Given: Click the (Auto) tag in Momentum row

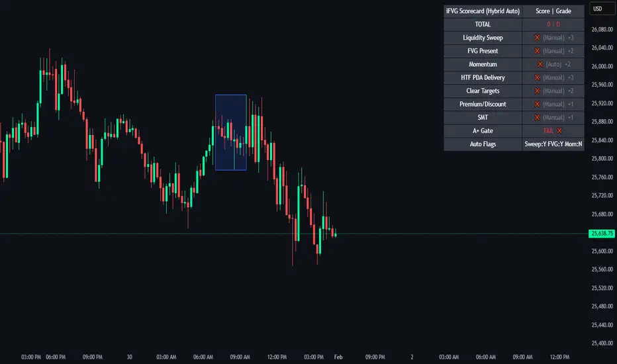Looking at the screenshot, I should (x=553, y=64).
